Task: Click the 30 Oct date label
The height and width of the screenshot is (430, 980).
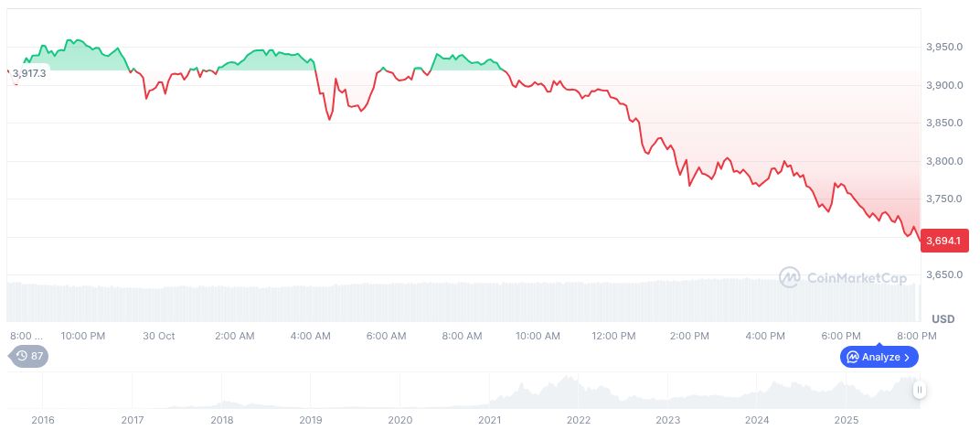Action: click(x=159, y=336)
